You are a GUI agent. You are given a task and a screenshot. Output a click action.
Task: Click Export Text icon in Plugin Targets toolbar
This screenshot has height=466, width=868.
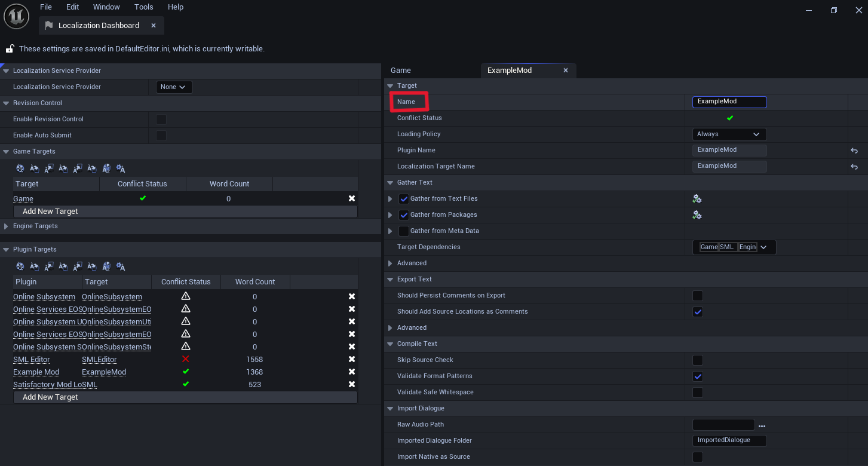click(x=49, y=266)
